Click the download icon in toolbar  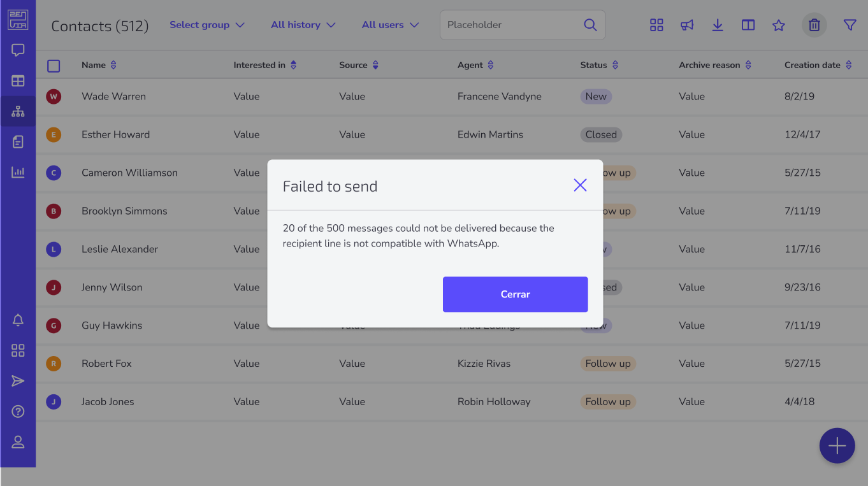pos(718,25)
